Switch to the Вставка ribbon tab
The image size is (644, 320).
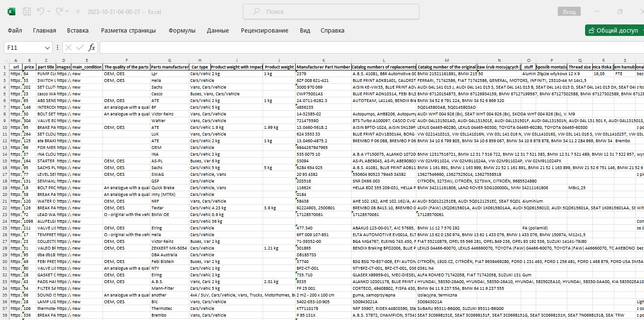[78, 30]
